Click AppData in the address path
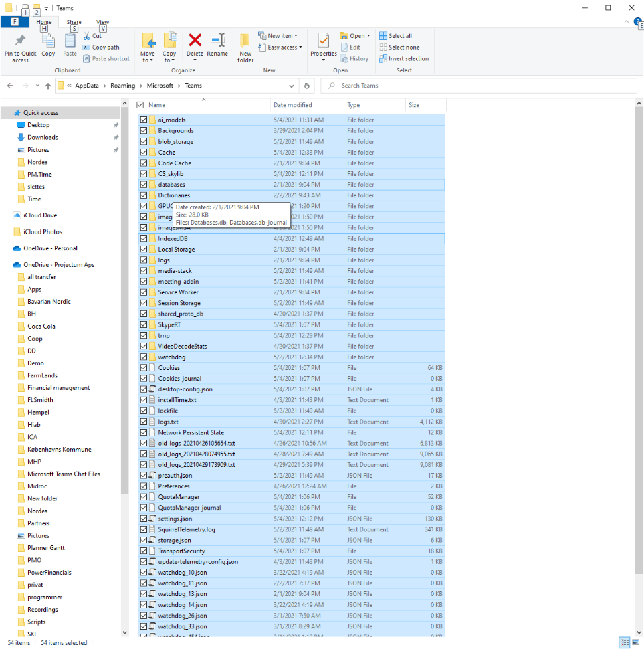Screen dimensions: 644x649 [x=87, y=86]
